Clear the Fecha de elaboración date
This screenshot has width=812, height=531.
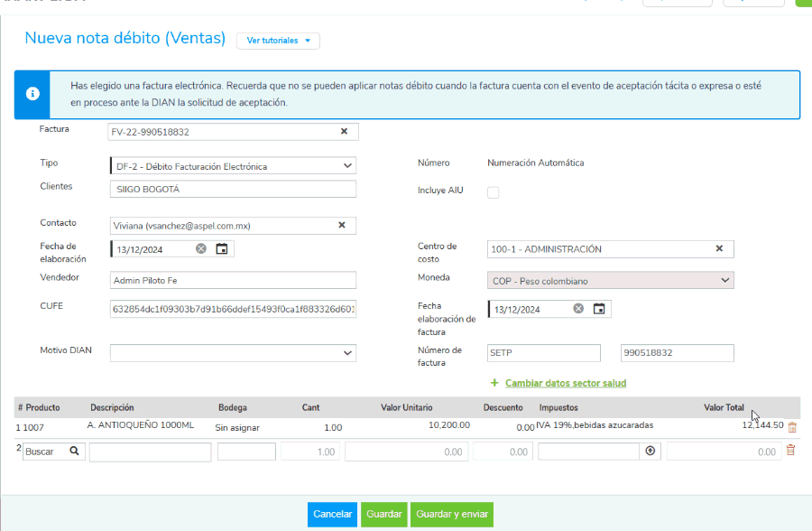click(x=201, y=249)
